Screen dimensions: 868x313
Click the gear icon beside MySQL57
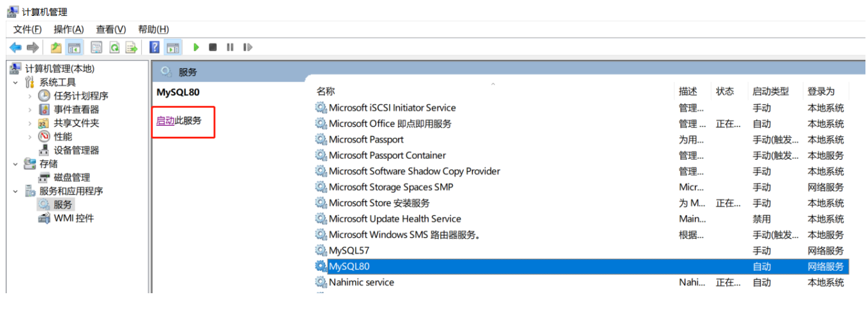[x=321, y=250]
